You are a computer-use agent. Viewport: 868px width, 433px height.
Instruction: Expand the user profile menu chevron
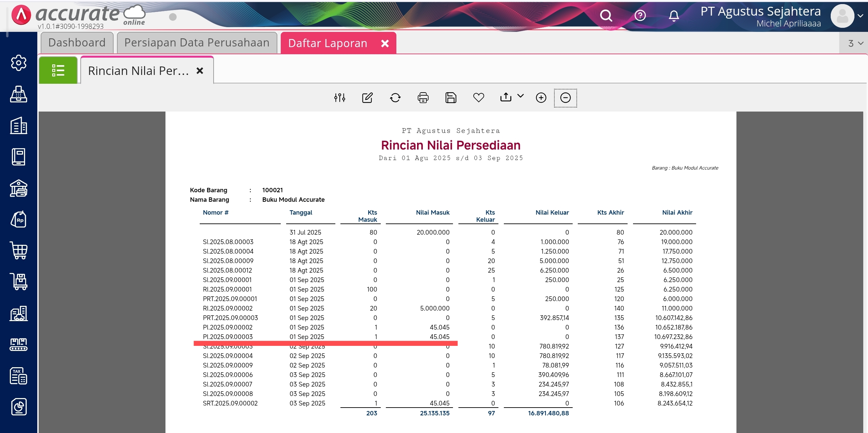860,16
